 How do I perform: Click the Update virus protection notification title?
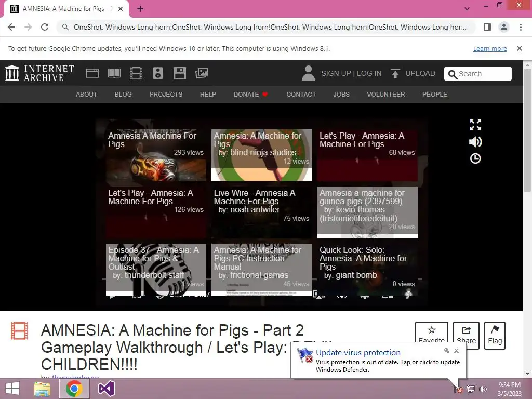pyautogui.click(x=358, y=353)
